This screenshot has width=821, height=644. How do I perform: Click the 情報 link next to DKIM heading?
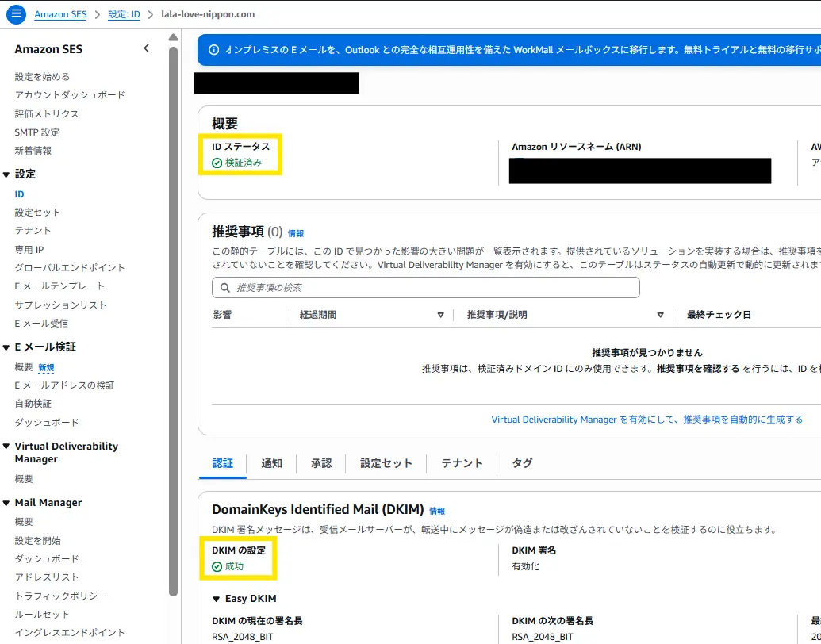click(x=437, y=512)
